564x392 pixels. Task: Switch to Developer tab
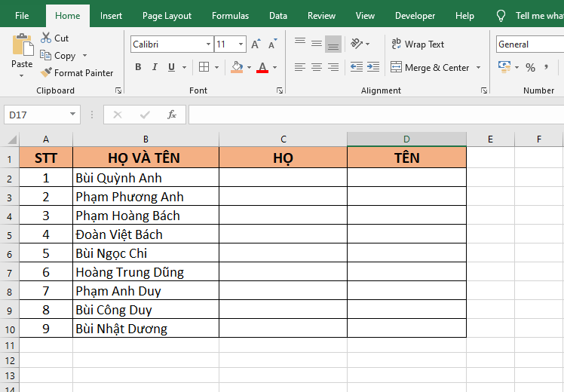coord(415,16)
